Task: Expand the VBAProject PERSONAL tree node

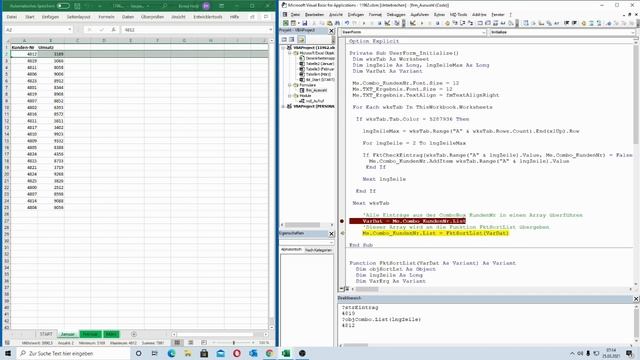Action: pyautogui.click(x=284, y=106)
